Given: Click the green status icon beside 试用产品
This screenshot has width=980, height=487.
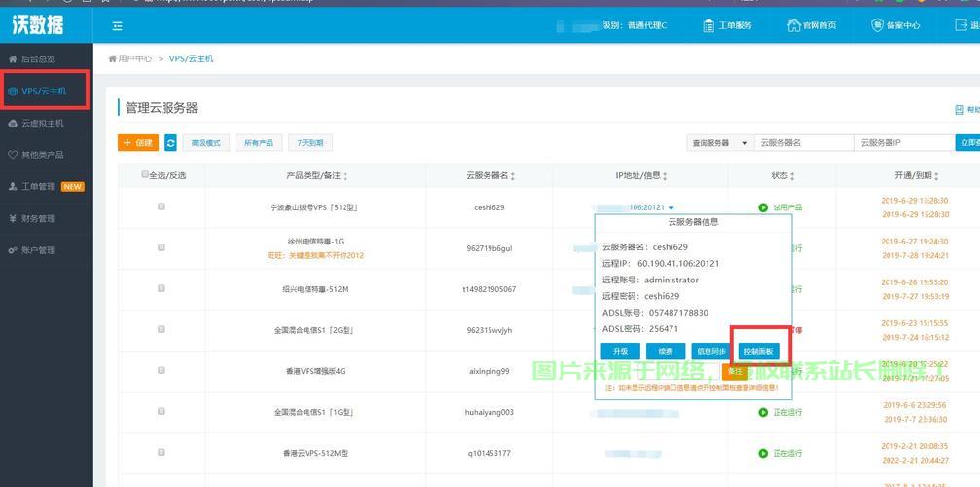Looking at the screenshot, I should pos(763,207).
